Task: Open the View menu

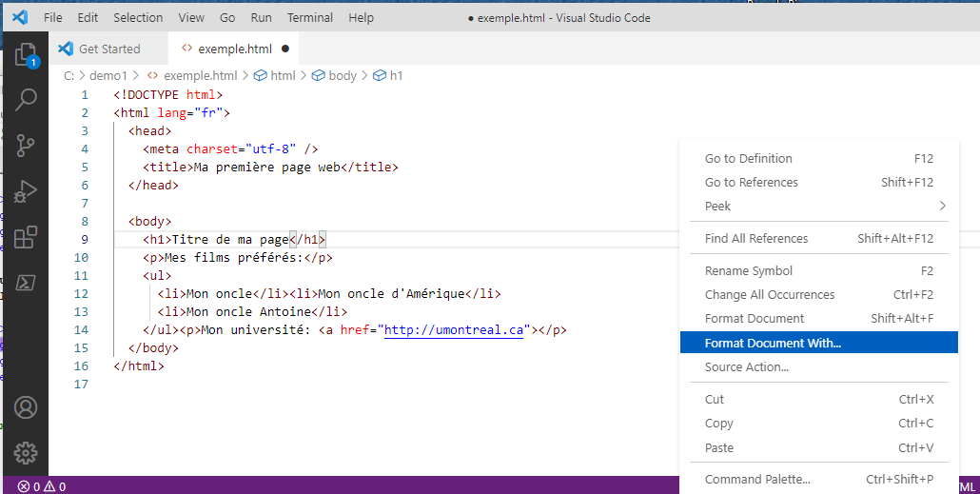Action: (191, 17)
